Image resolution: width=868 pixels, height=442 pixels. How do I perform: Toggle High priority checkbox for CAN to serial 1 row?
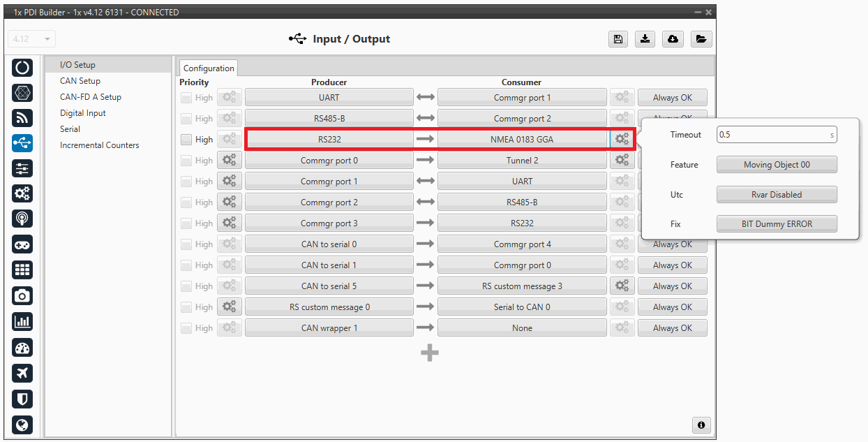click(186, 265)
